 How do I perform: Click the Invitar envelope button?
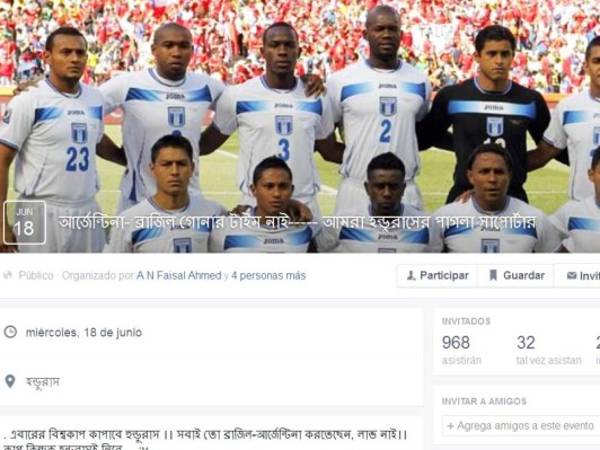578,276
